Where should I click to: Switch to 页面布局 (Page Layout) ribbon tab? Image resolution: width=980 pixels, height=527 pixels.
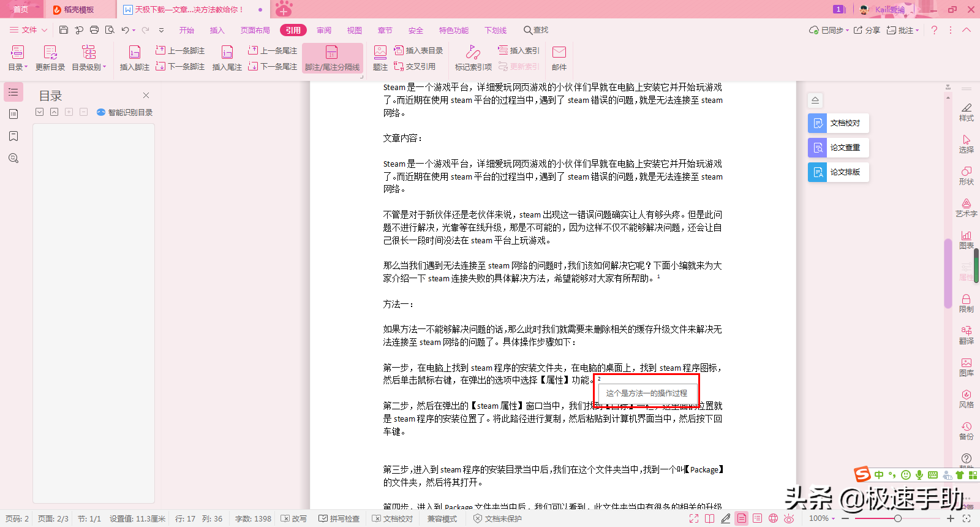pyautogui.click(x=255, y=31)
